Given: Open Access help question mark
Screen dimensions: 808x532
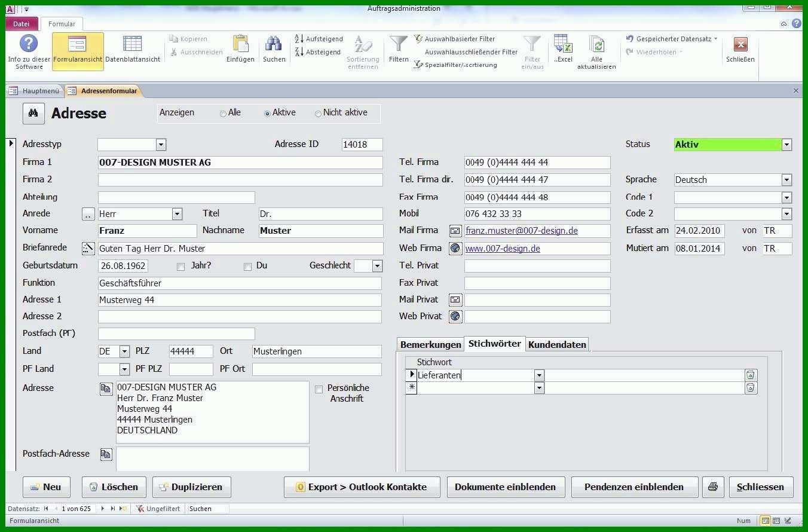Looking at the screenshot, I should pos(797,24).
